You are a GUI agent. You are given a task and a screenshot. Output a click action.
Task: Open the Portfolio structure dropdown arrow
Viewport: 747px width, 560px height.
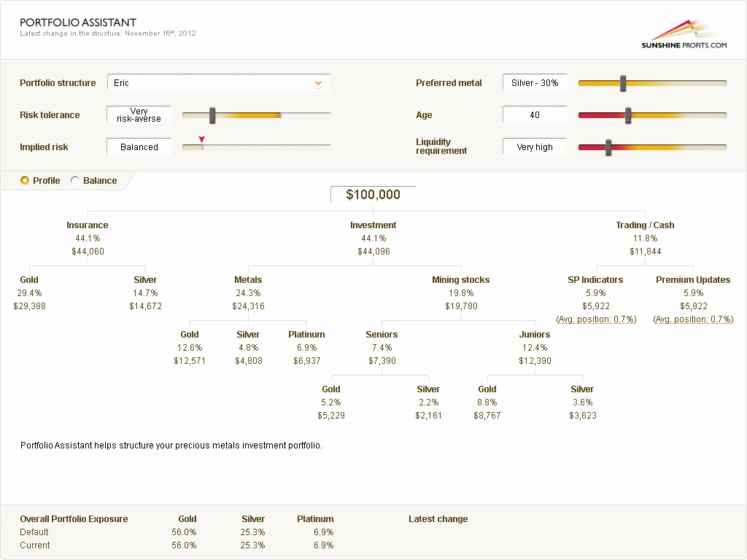pos(318,83)
